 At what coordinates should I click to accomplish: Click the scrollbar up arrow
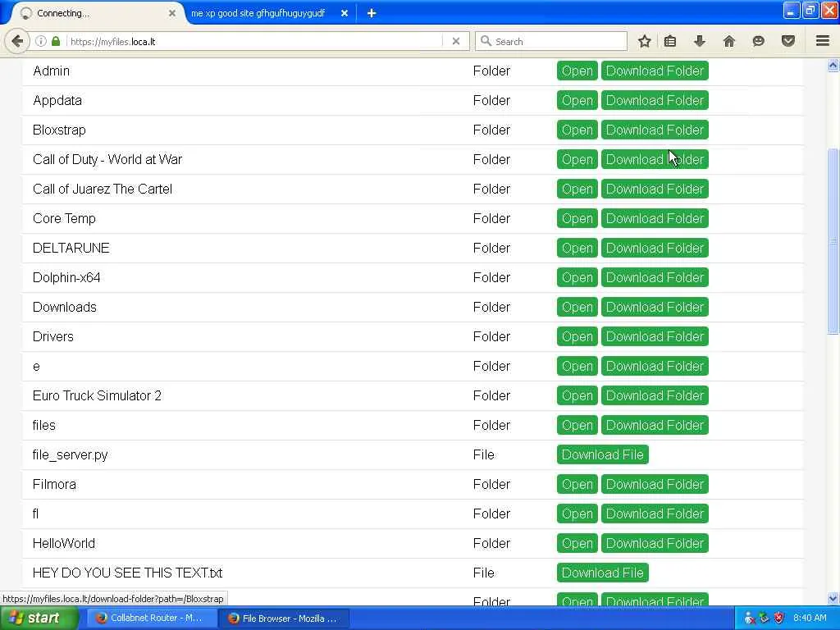click(833, 66)
